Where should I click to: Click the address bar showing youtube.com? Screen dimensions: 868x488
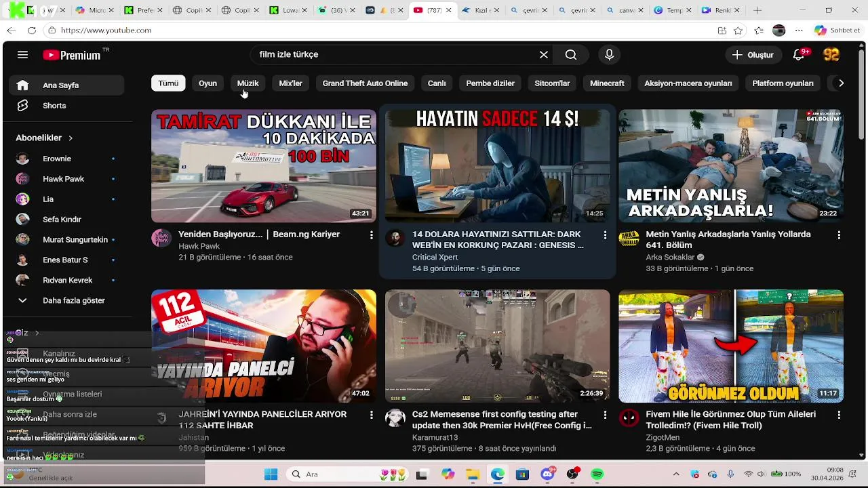(380, 30)
